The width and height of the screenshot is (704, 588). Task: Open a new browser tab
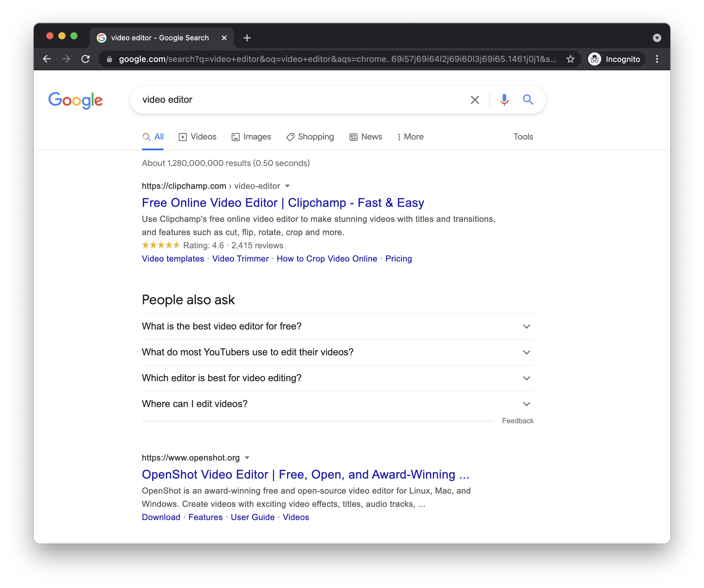[247, 38]
